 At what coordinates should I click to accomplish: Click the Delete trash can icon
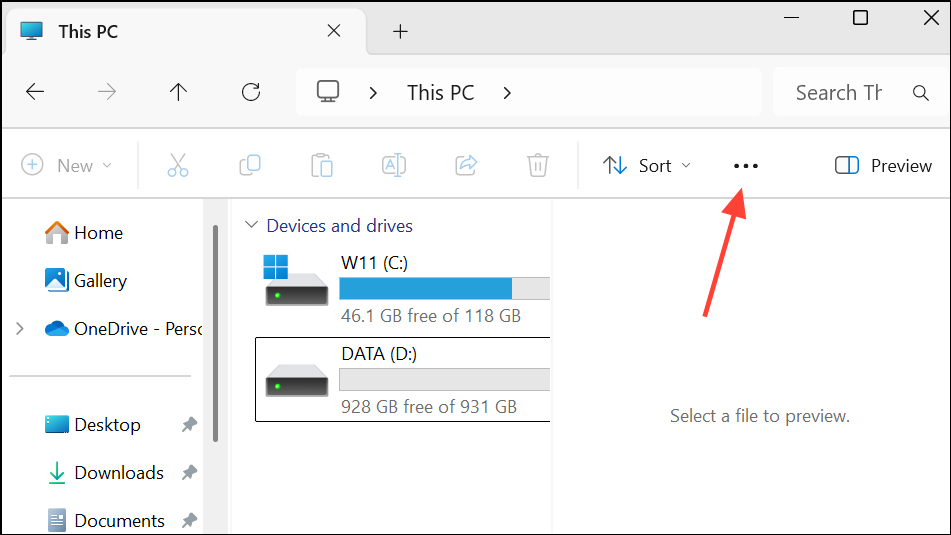click(538, 165)
